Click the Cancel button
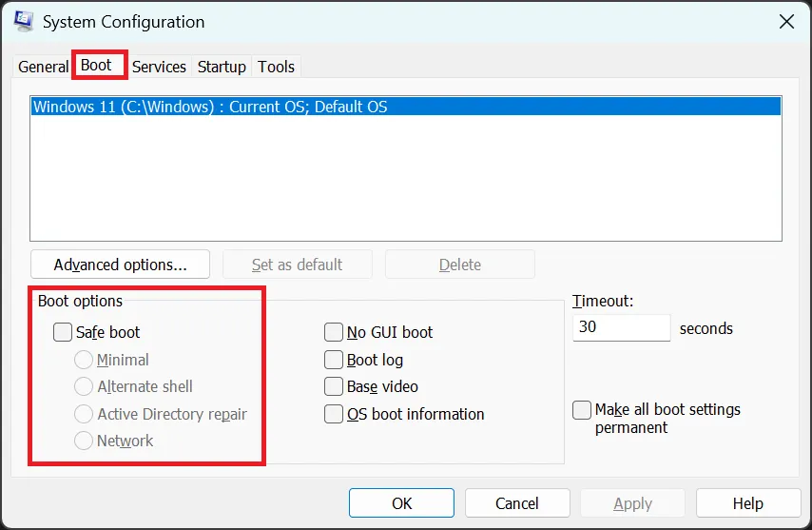The image size is (812, 530). (517, 503)
